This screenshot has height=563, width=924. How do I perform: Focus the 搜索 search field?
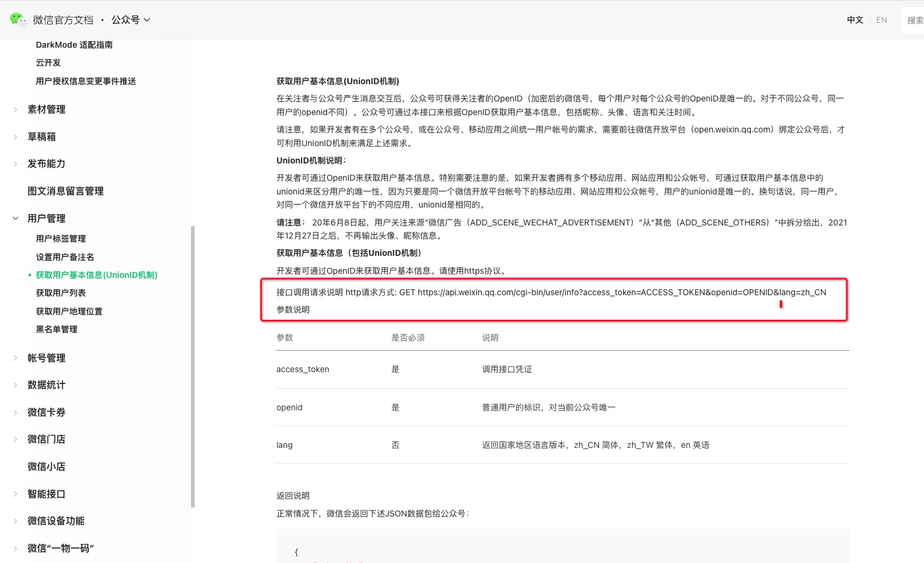(x=913, y=20)
